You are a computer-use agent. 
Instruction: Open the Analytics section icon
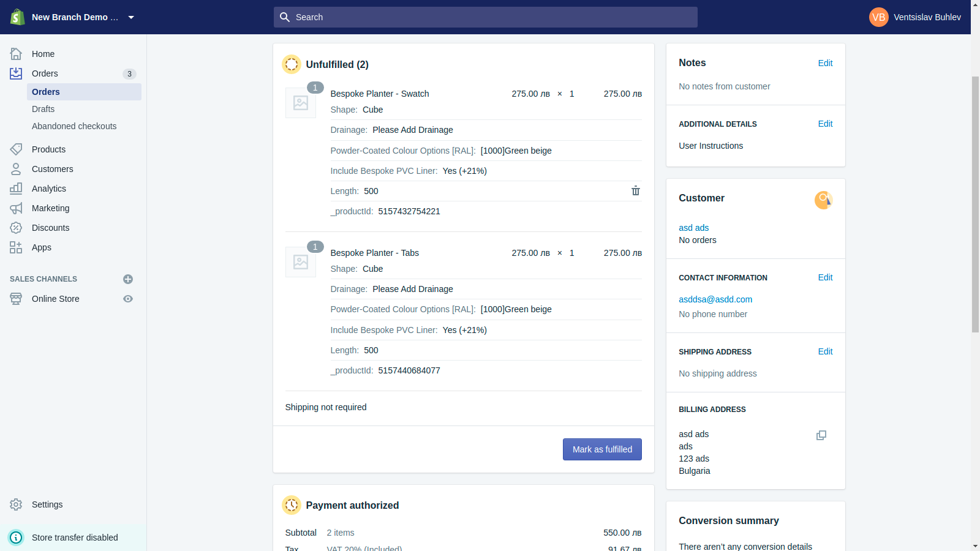16,189
